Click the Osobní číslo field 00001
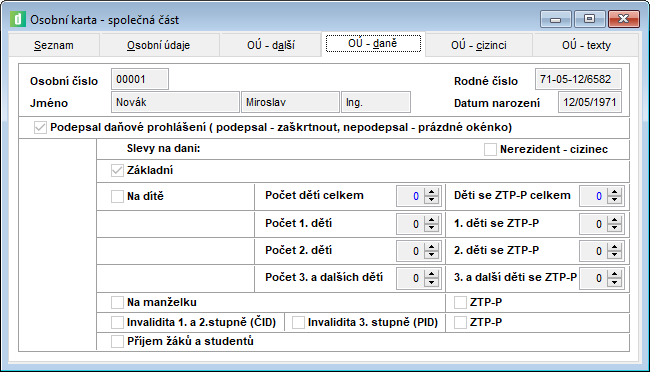Viewport: 650px width, 372px height. tap(140, 79)
